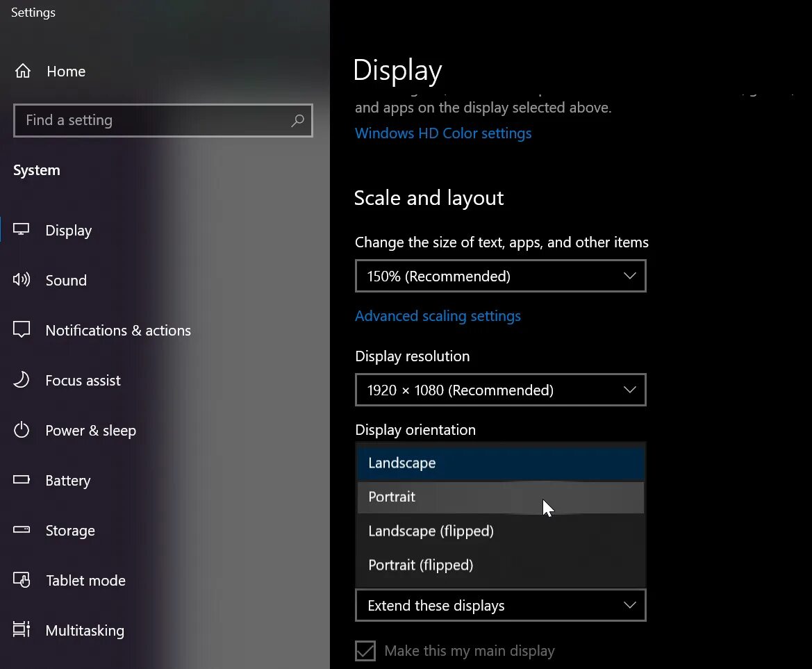Choose Portrait orientation option

point(500,497)
